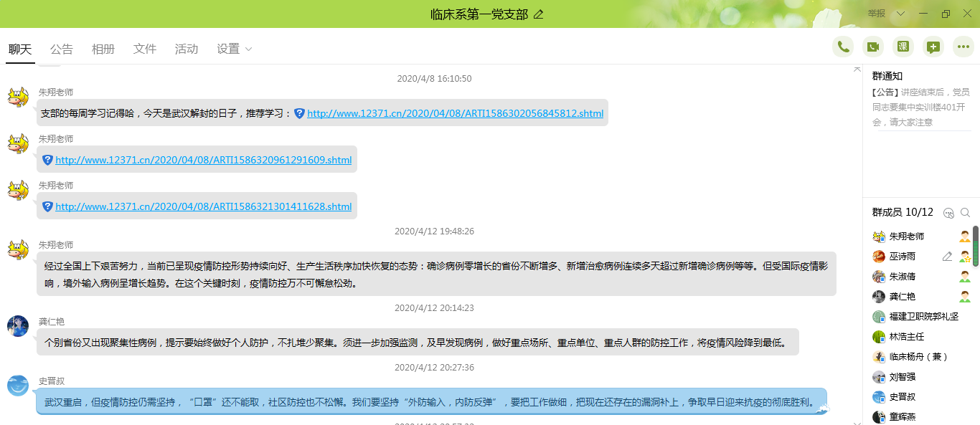Edit 巫诗雨's group nickname pencil icon
980x425 pixels.
pyautogui.click(x=947, y=257)
